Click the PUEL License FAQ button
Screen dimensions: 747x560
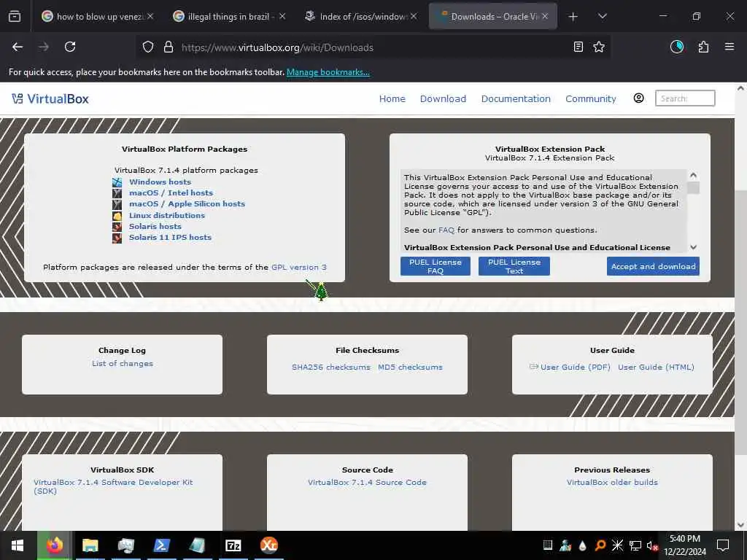(435, 266)
